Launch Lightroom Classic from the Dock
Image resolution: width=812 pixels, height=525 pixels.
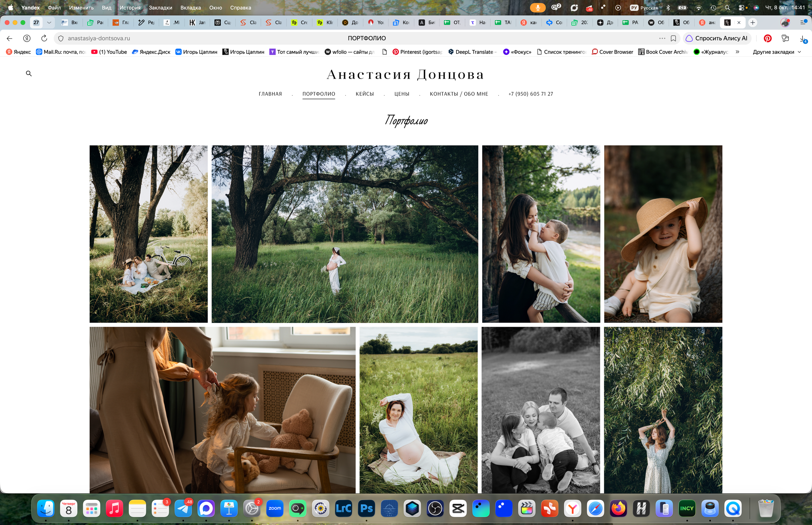click(x=344, y=509)
